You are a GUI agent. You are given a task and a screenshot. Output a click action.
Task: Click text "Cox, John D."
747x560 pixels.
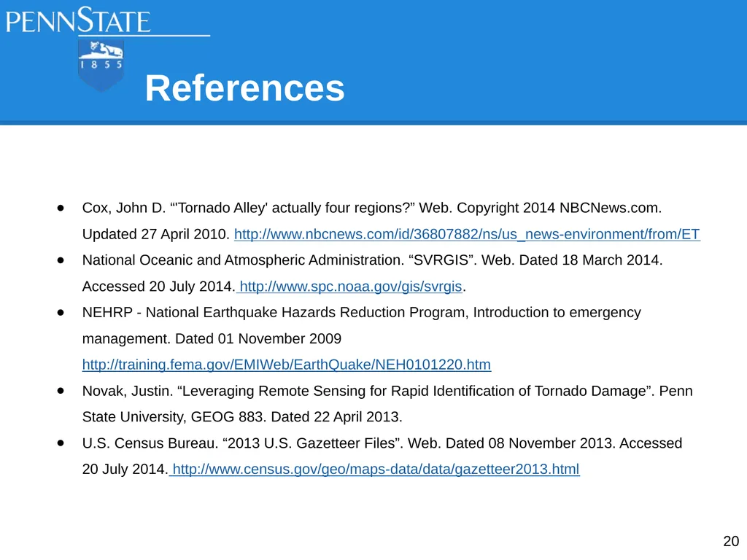[x=124, y=208]
